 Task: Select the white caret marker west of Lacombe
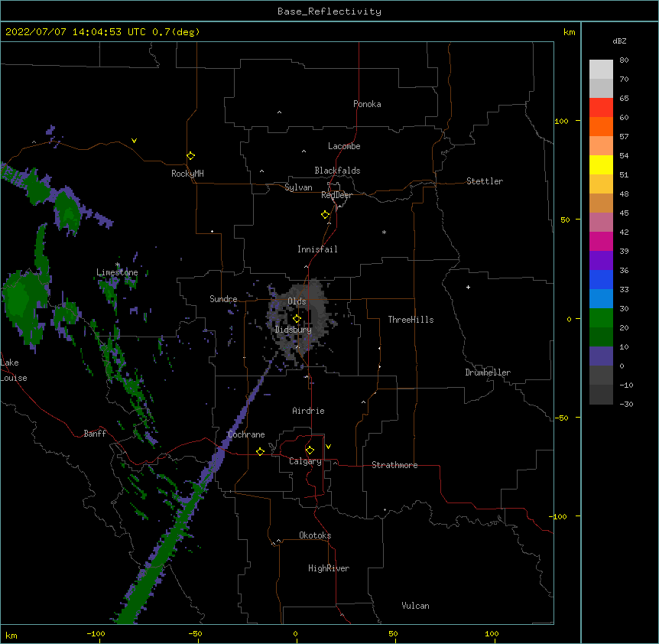(x=304, y=151)
